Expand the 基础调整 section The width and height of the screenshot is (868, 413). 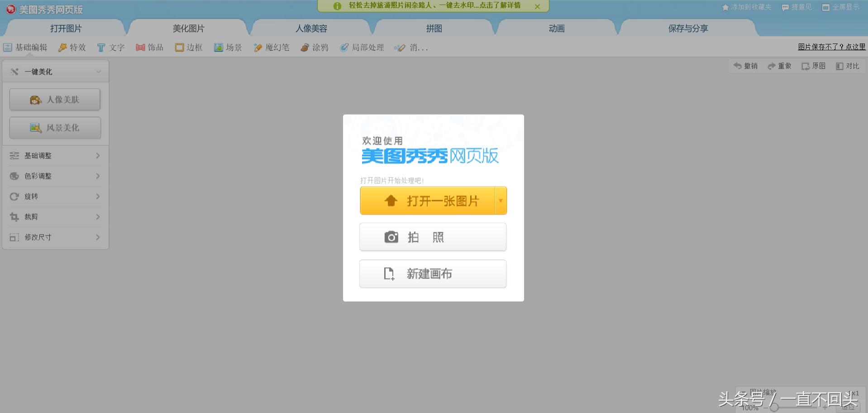coord(55,156)
